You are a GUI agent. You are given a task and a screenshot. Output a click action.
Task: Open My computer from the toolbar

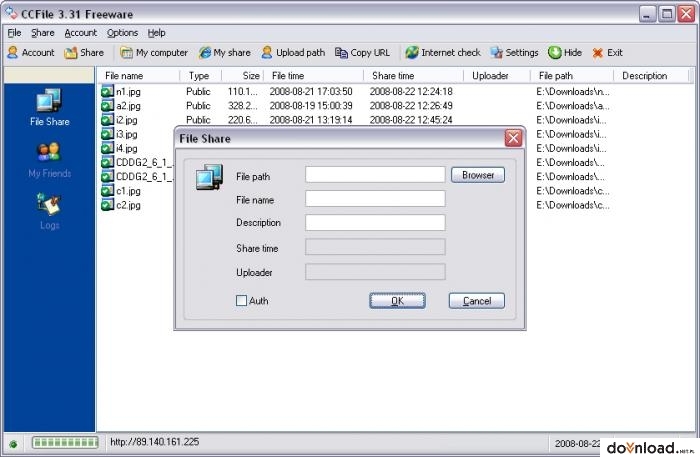(x=154, y=53)
